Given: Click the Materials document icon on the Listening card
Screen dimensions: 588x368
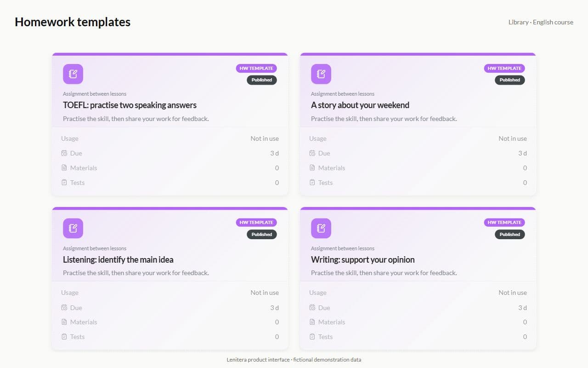Looking at the screenshot, I should coord(64,322).
